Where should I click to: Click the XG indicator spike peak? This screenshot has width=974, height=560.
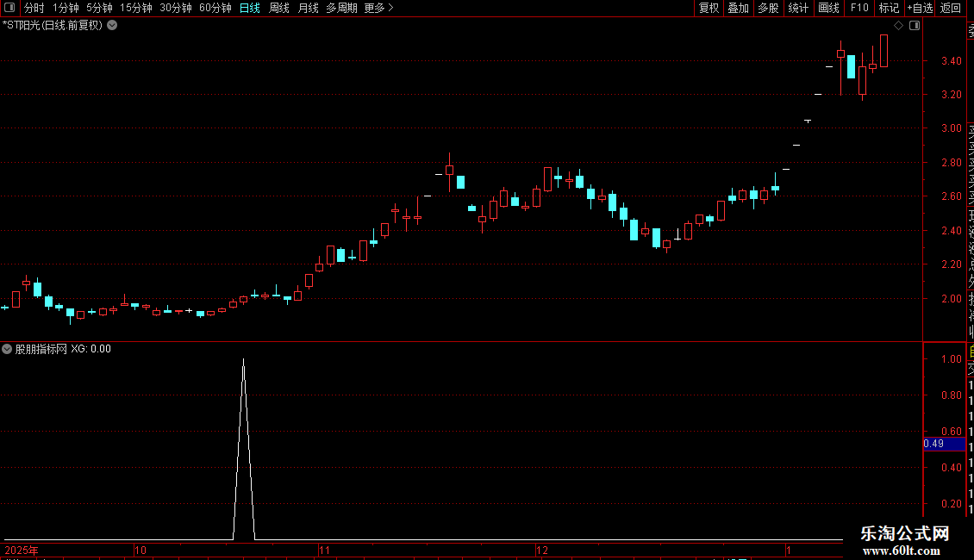(243, 360)
